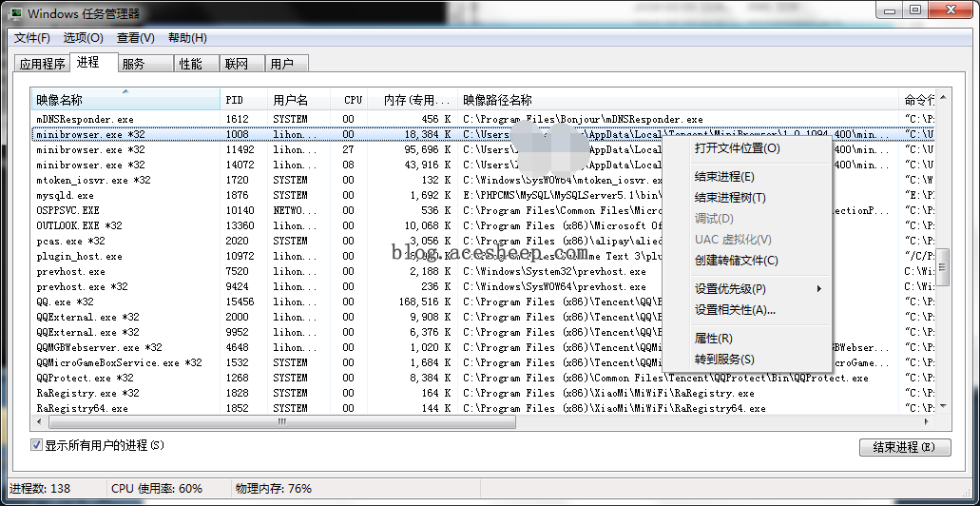Select the QQMGBWebserver.exe *32 process
This screenshot has width=980, height=506.
click(x=484, y=347)
